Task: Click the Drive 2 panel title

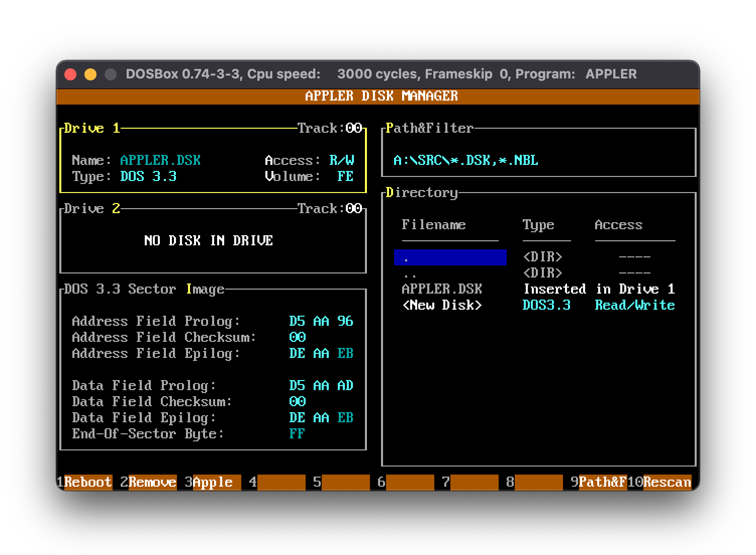Action: click(x=92, y=209)
